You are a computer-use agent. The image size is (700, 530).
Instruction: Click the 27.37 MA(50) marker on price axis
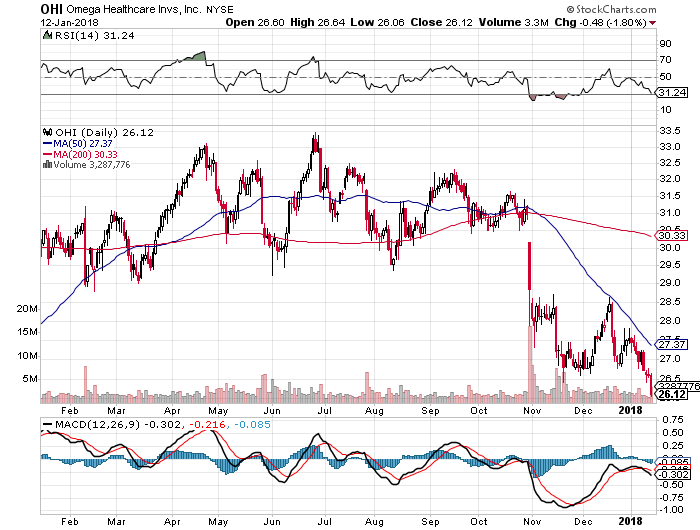point(672,344)
